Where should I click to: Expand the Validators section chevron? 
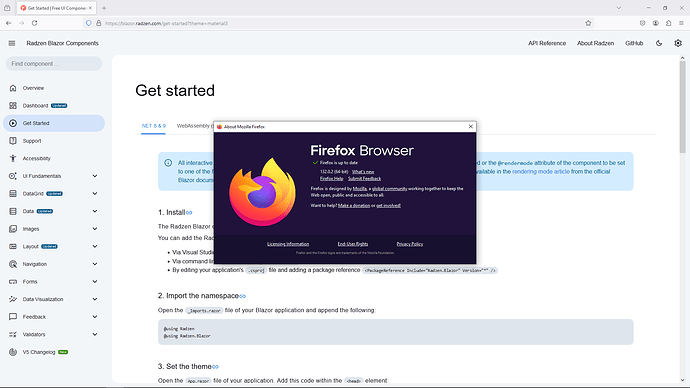tap(95, 334)
